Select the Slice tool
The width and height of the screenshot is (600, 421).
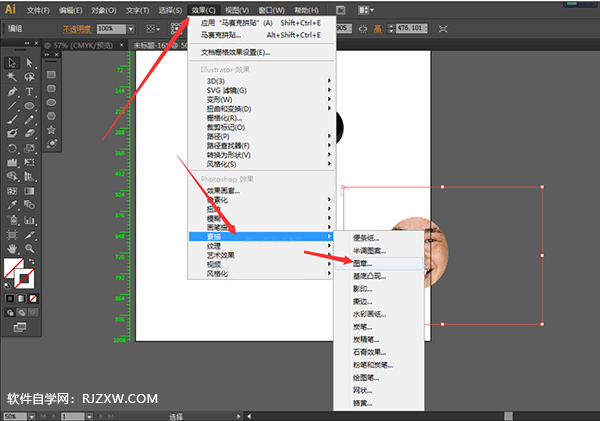pyautogui.click(x=29, y=235)
